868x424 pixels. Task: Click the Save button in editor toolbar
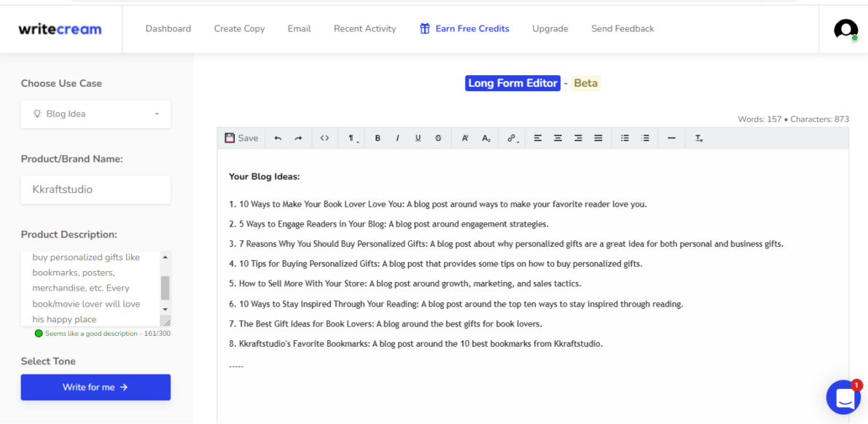click(241, 138)
